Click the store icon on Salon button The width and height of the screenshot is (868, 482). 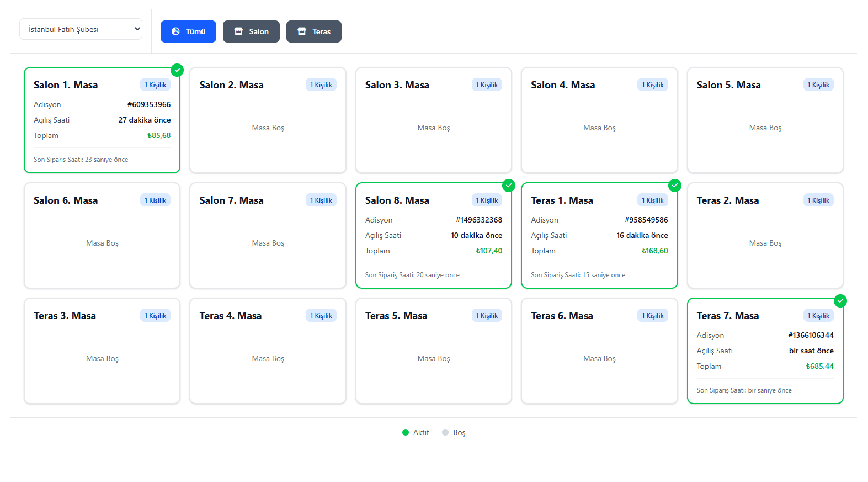point(238,31)
